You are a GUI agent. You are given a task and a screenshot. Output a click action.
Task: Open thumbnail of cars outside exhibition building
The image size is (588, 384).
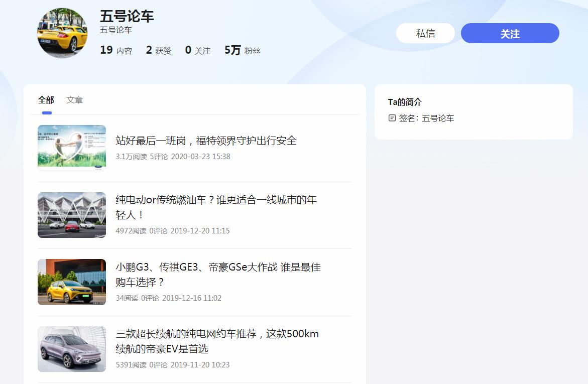72,215
